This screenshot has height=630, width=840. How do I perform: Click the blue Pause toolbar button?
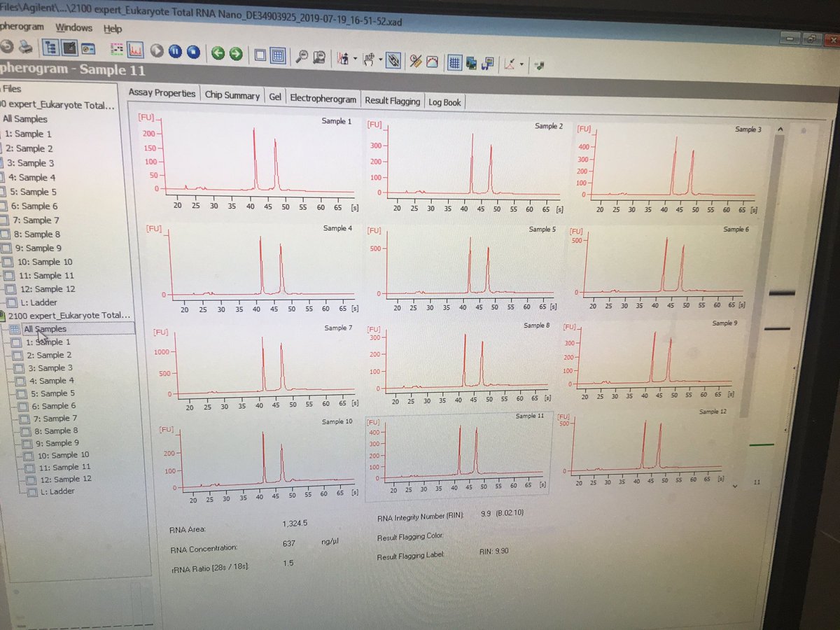[x=175, y=51]
